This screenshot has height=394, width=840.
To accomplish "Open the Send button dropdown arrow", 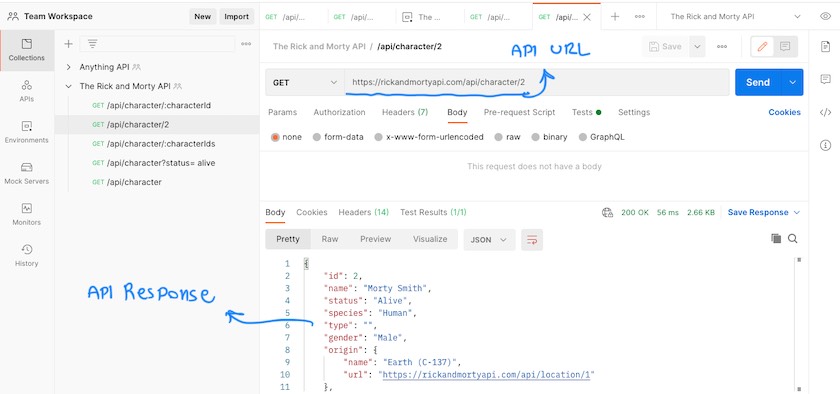I will coord(793,83).
